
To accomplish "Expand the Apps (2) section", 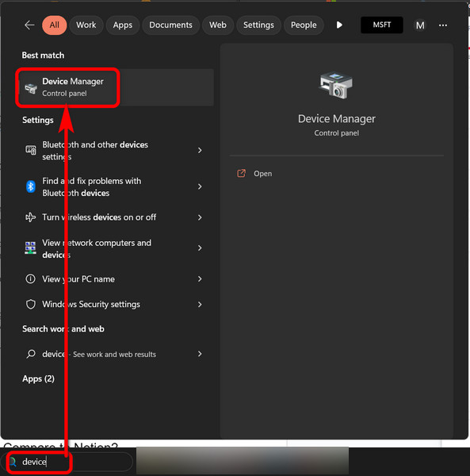I will [39, 379].
